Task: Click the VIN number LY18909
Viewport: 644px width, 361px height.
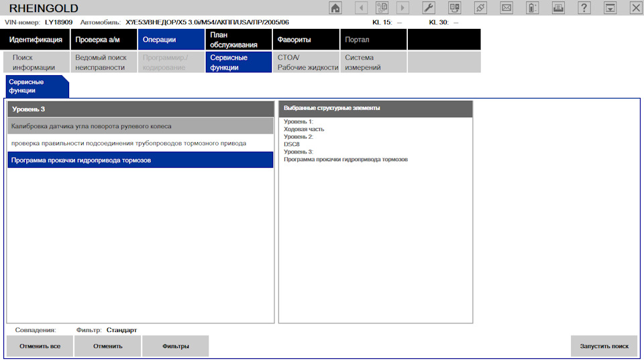Action: coord(59,22)
